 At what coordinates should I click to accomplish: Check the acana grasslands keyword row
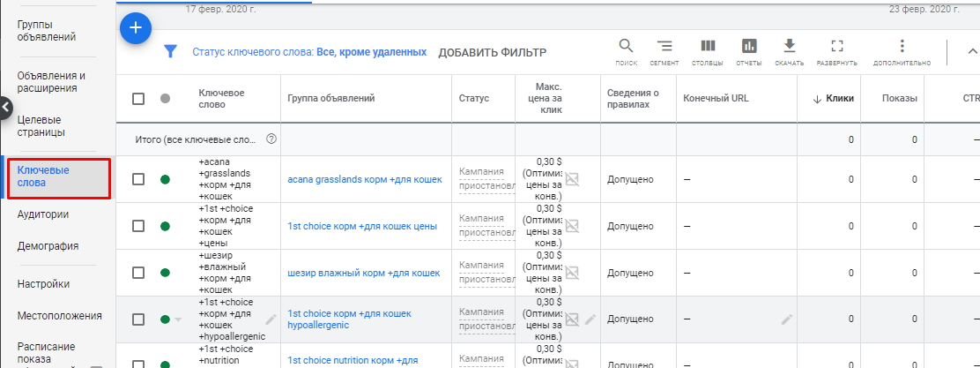[138, 180]
